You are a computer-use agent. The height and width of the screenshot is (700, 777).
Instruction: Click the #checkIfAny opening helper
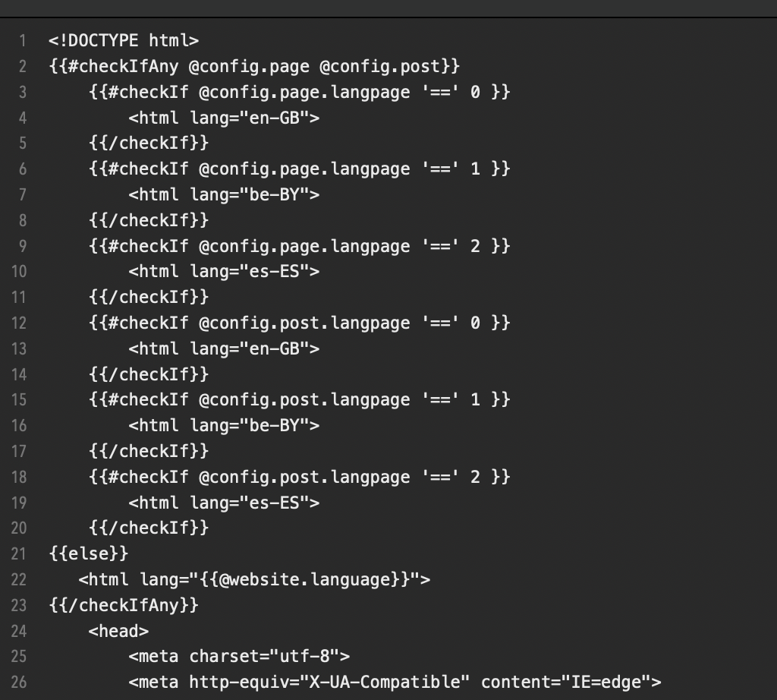click(118, 66)
